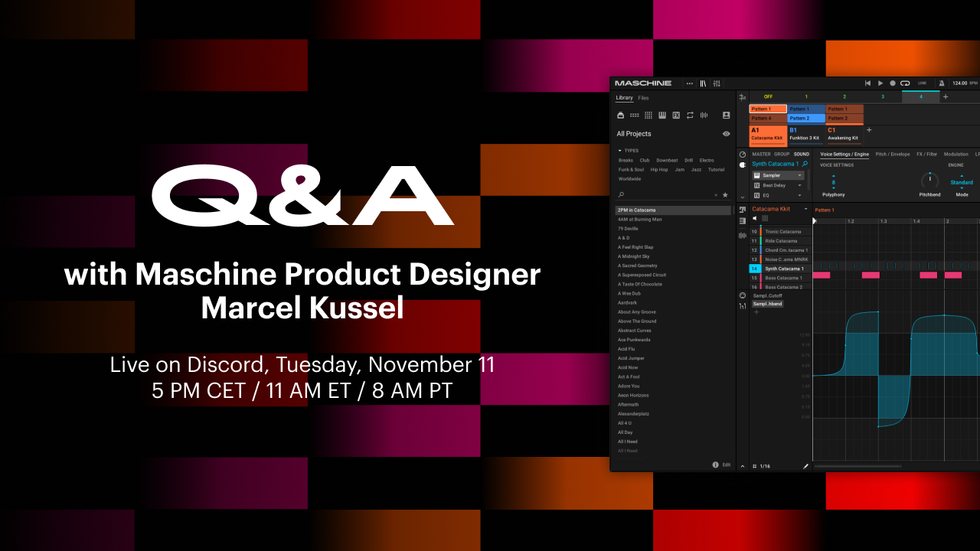Open the 1/16 step grid selector
The image size is (980, 551).
765,466
